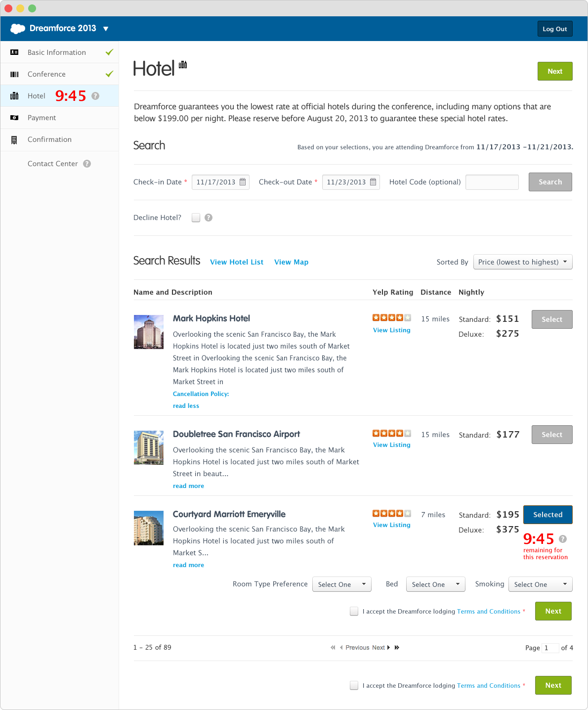Click the help icon beside Decline Hotel
This screenshot has height=710, width=588.
209,218
